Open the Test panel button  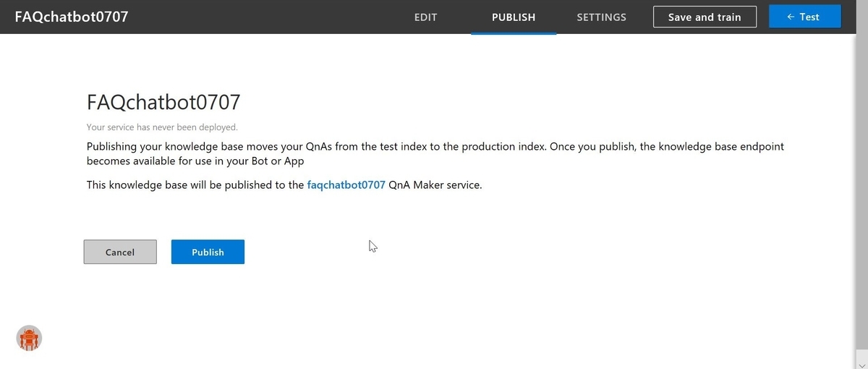tap(804, 17)
